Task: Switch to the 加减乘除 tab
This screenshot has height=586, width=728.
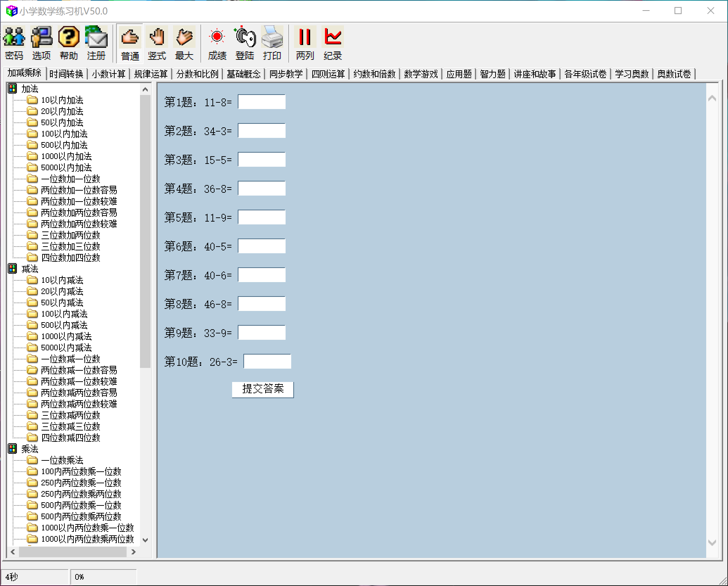Action: click(25, 73)
